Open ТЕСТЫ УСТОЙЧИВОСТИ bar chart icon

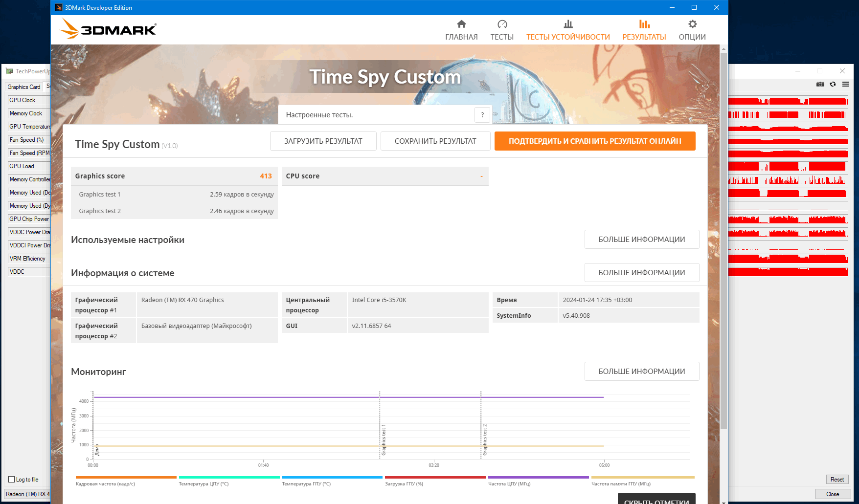pos(568,24)
